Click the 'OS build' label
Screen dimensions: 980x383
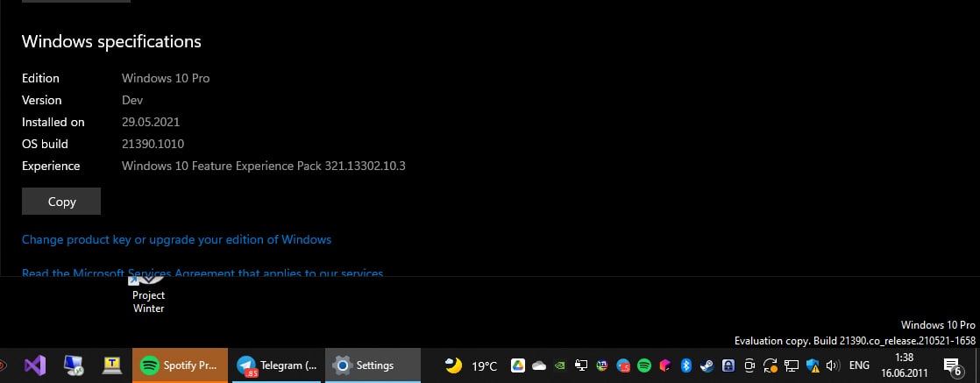(45, 144)
